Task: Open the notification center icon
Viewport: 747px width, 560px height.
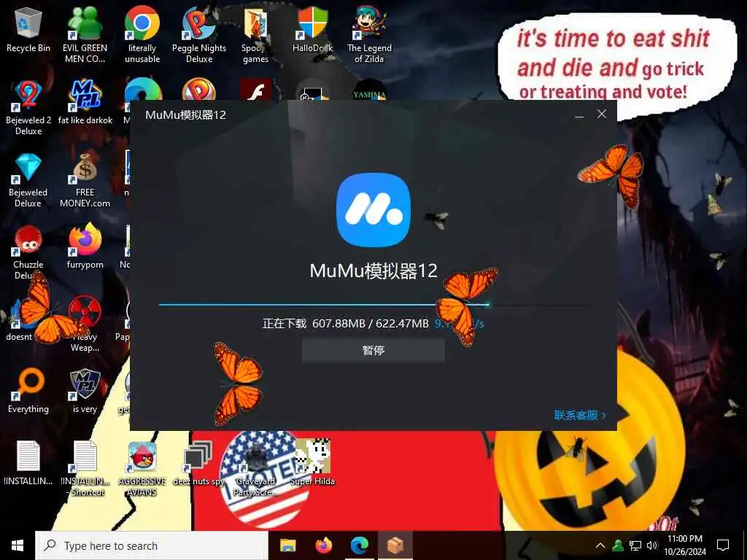Action: coord(723,545)
